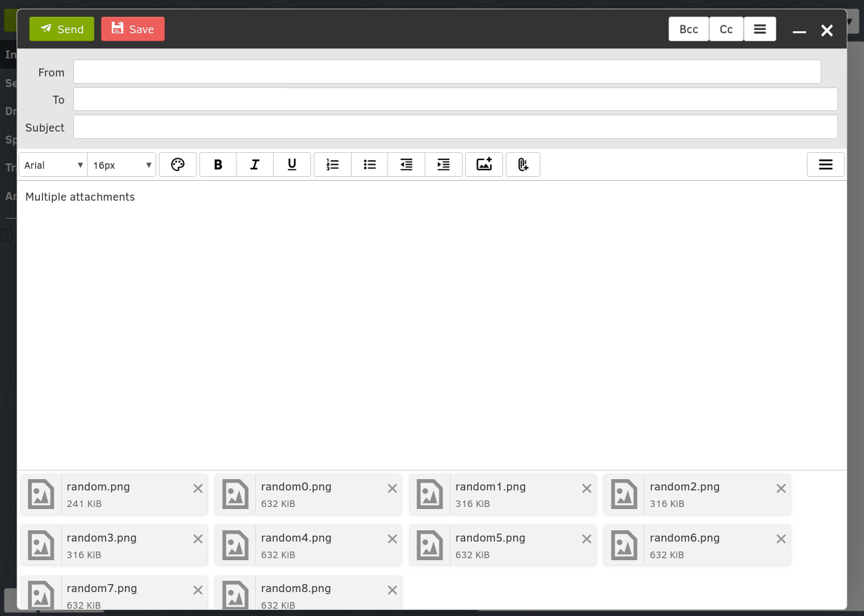Image resolution: width=864 pixels, height=616 pixels.
Task: Open the text color palette
Action: (x=177, y=165)
